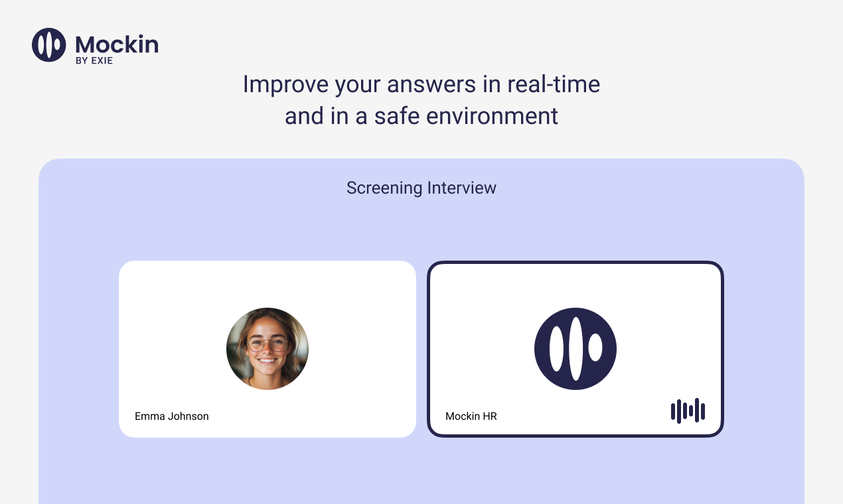Image resolution: width=843 pixels, height=504 pixels.
Task: Click the audio waveform icon on Mockin HR card
Action: tap(688, 410)
